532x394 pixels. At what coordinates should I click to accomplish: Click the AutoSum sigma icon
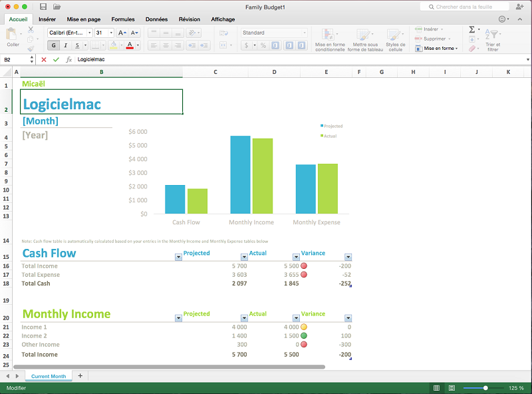(x=472, y=29)
